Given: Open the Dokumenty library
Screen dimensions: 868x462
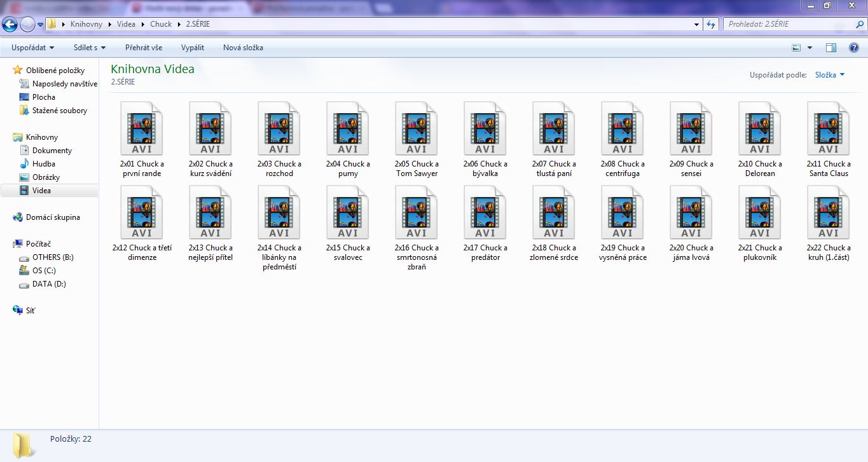Looking at the screenshot, I should coord(46,151).
